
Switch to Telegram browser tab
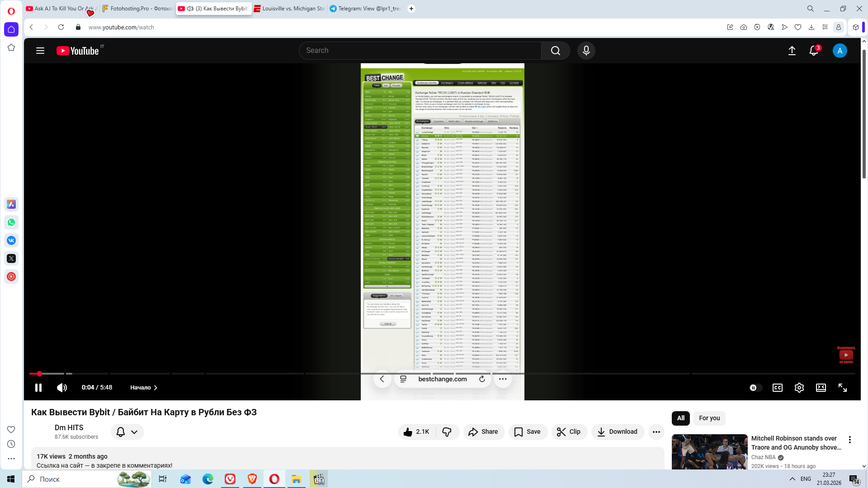365,9
